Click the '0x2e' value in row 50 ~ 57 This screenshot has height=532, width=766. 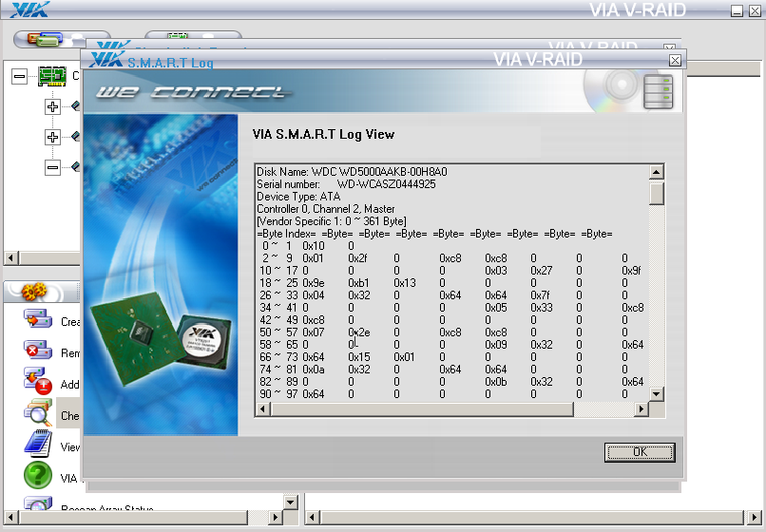pyautogui.click(x=359, y=332)
